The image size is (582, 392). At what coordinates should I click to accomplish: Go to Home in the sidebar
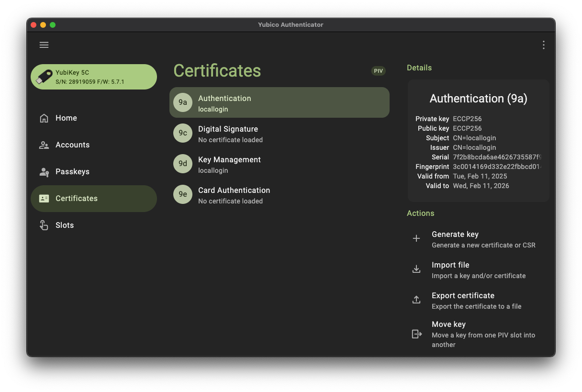pos(94,118)
